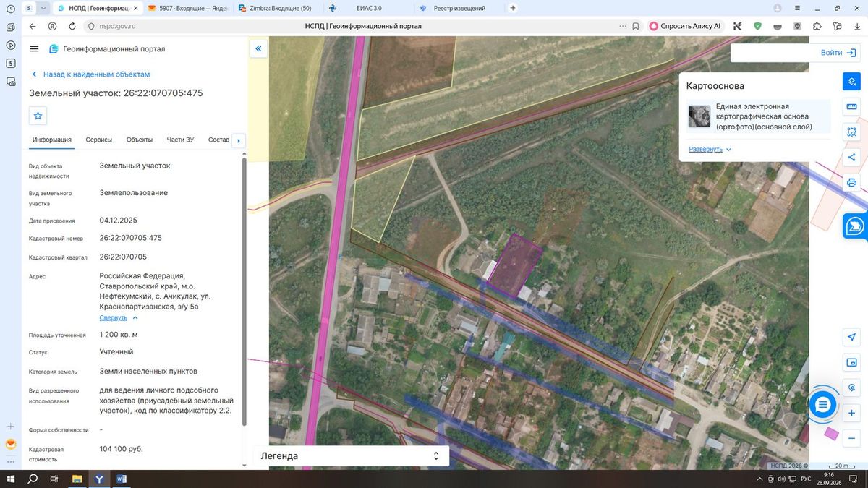Viewport: 868px width, 488px height.
Task: Bookmark this page in the address bar
Action: (636, 26)
